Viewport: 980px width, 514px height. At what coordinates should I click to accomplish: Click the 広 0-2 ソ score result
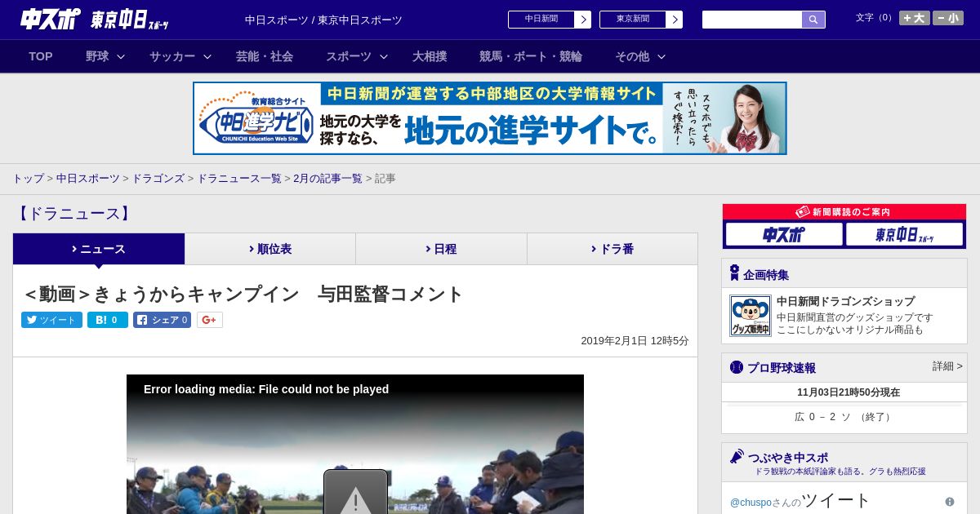pos(844,417)
